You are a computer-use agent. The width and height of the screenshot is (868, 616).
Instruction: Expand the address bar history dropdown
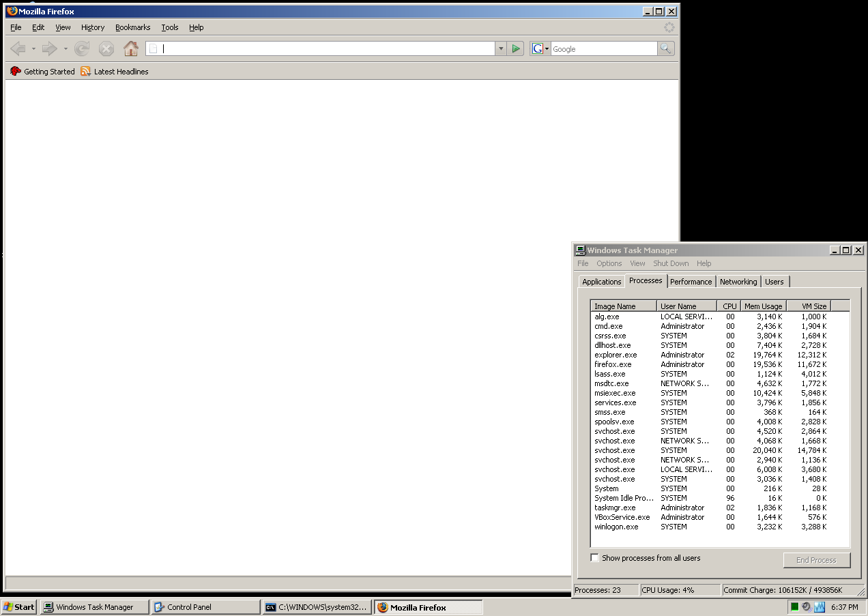click(501, 48)
